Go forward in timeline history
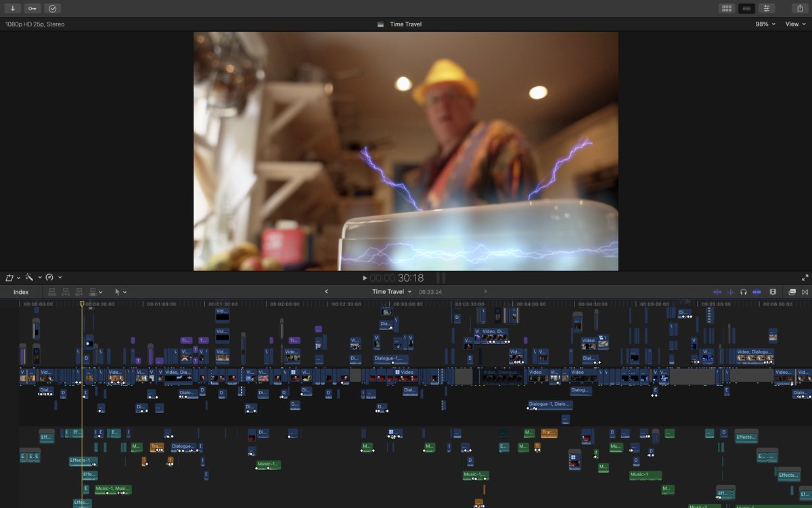The width and height of the screenshot is (812, 508). pos(485,292)
